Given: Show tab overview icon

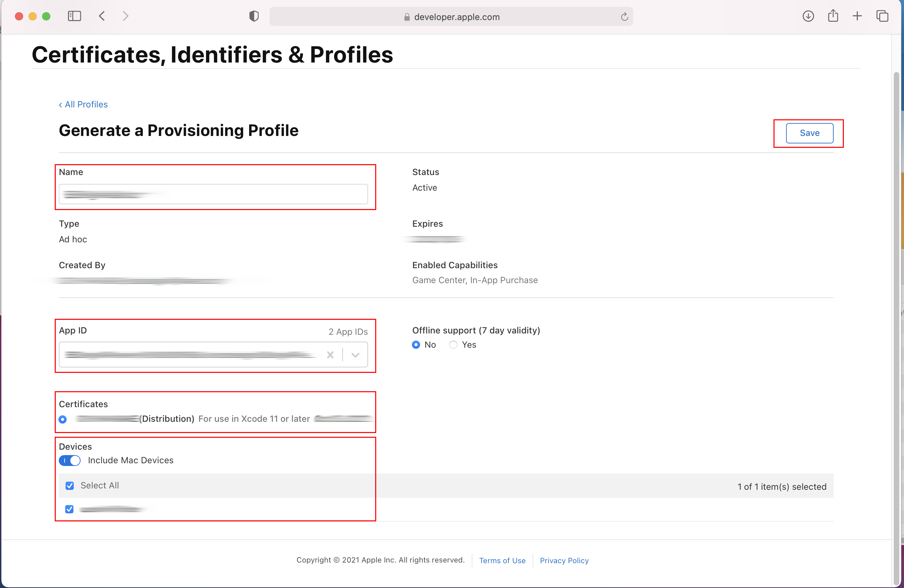Looking at the screenshot, I should [882, 16].
